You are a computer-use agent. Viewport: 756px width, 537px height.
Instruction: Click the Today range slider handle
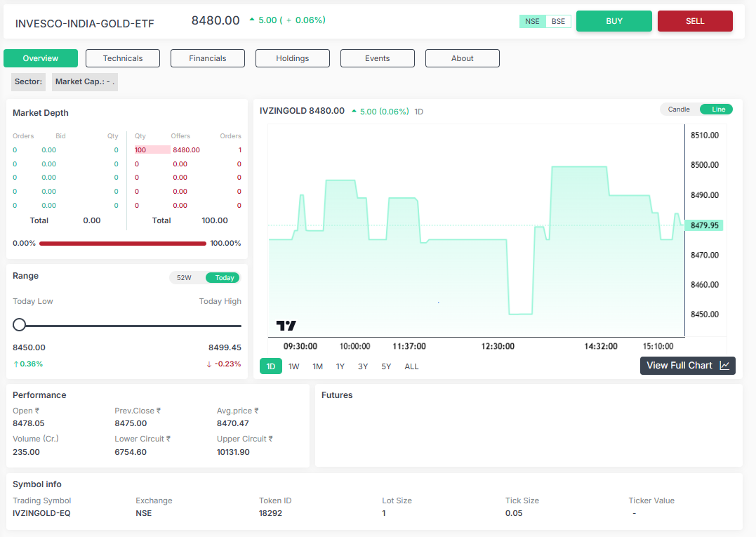click(19, 325)
